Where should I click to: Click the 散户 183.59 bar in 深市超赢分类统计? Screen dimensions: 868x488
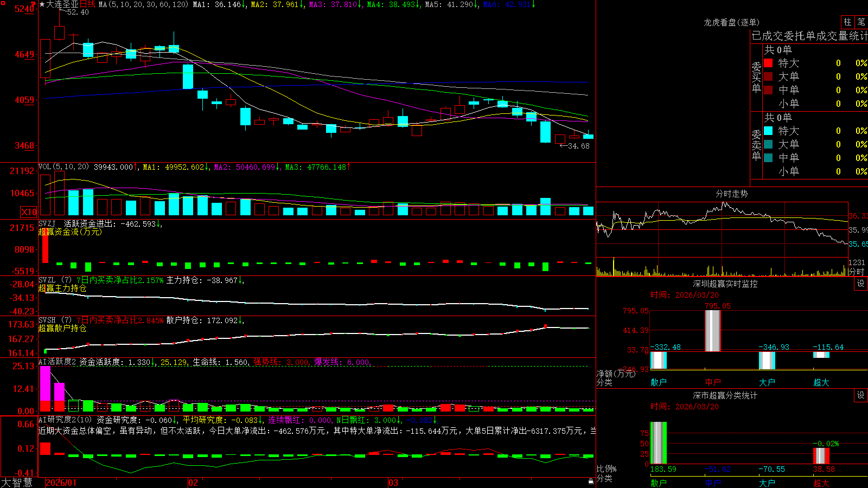[659, 442]
